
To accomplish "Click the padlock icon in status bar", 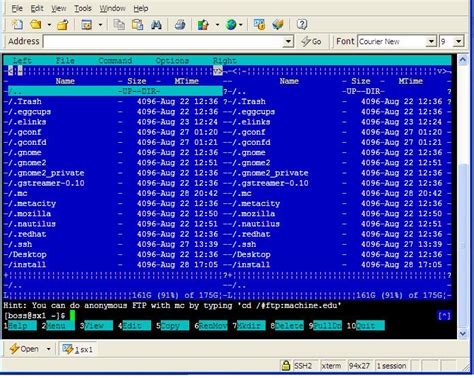I will (x=285, y=366).
